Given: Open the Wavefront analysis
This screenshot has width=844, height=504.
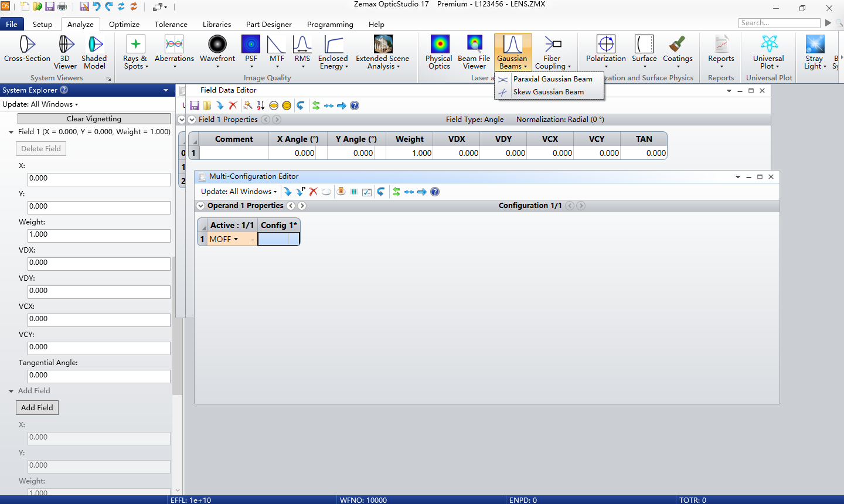Looking at the screenshot, I should coord(217,52).
